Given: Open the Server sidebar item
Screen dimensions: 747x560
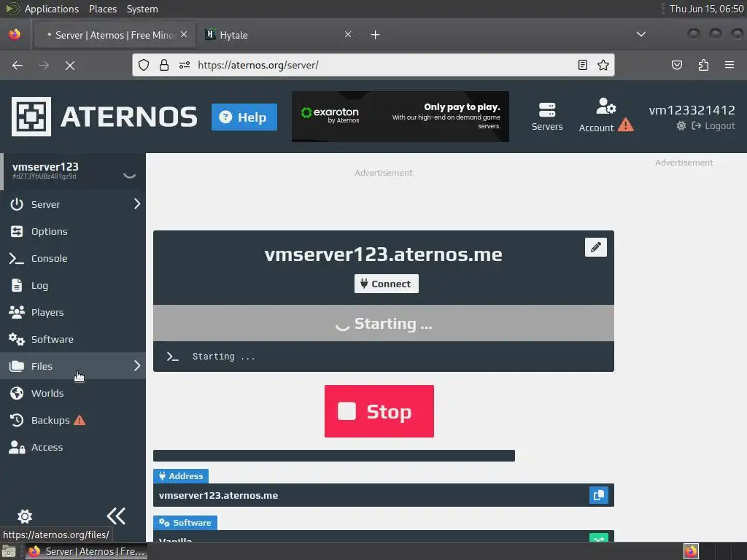Looking at the screenshot, I should pyautogui.click(x=72, y=204).
